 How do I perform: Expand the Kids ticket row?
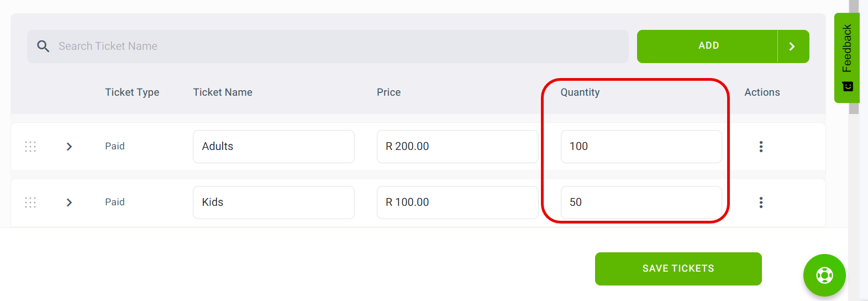69,203
